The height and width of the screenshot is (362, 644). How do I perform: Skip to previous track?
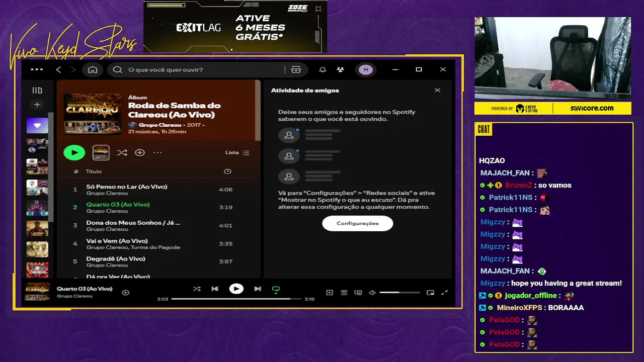click(215, 289)
